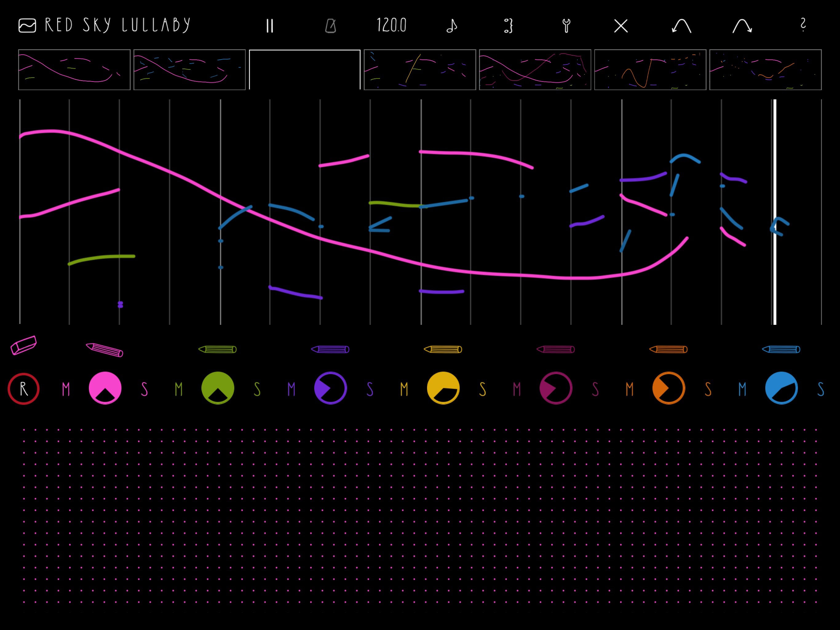Open the tuning fork settings
The height and width of the screenshot is (630, 840).
pyautogui.click(x=566, y=26)
